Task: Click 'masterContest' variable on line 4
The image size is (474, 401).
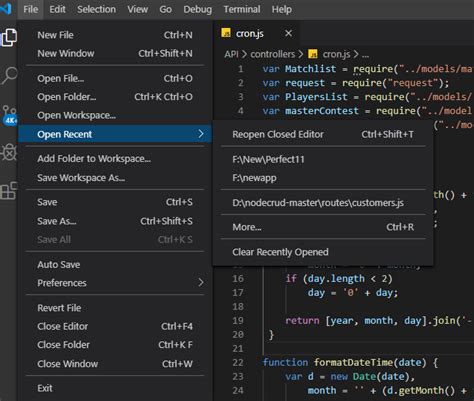Action: click(x=322, y=111)
